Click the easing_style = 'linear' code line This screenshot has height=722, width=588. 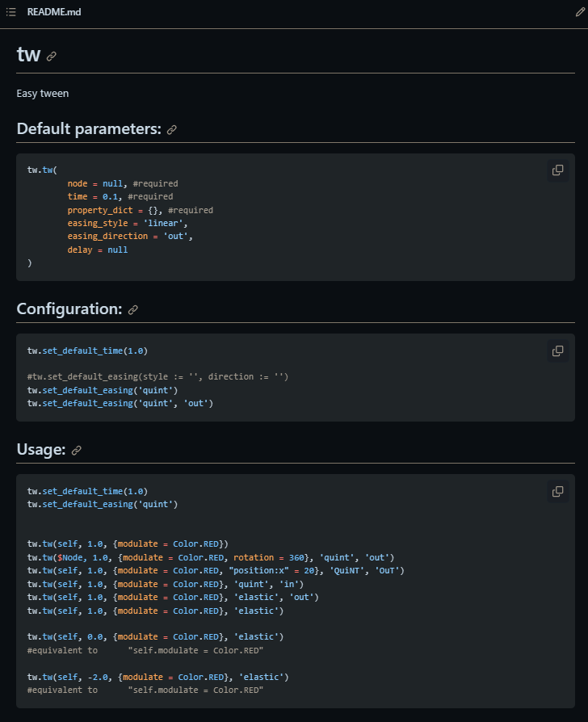pos(128,224)
